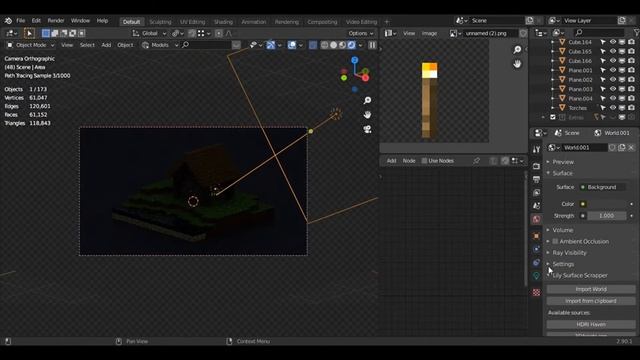The width and height of the screenshot is (640, 360).
Task: Open the Object Data properties tab
Action: pos(536,276)
